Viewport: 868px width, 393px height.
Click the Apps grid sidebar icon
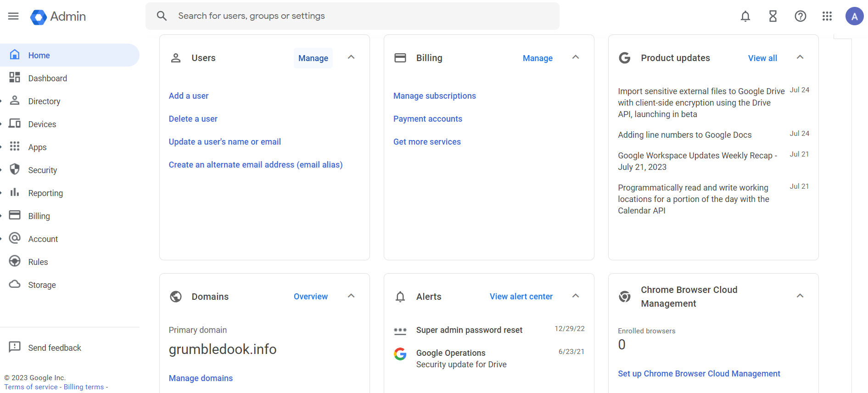[15, 146]
